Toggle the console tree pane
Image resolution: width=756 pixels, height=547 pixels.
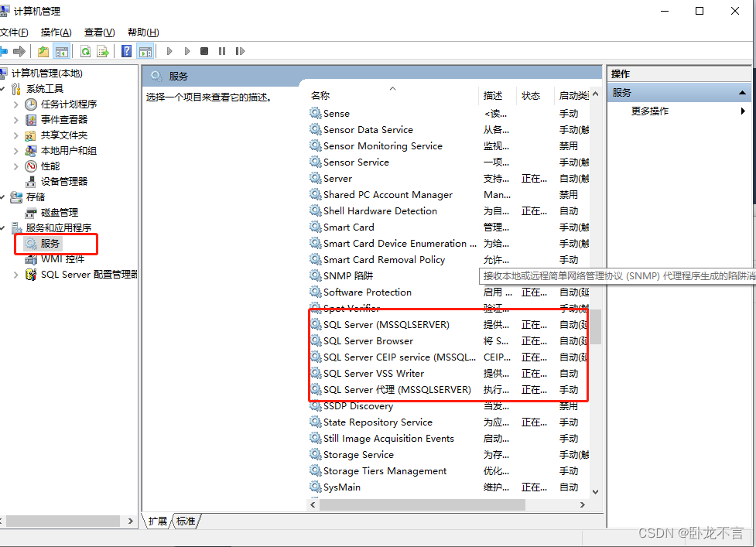62,51
